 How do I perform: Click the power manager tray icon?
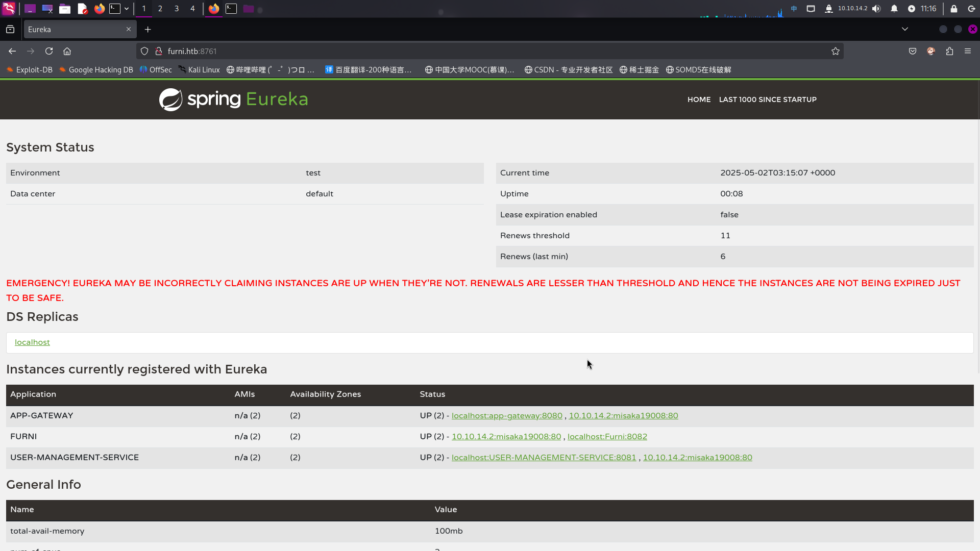click(912, 9)
